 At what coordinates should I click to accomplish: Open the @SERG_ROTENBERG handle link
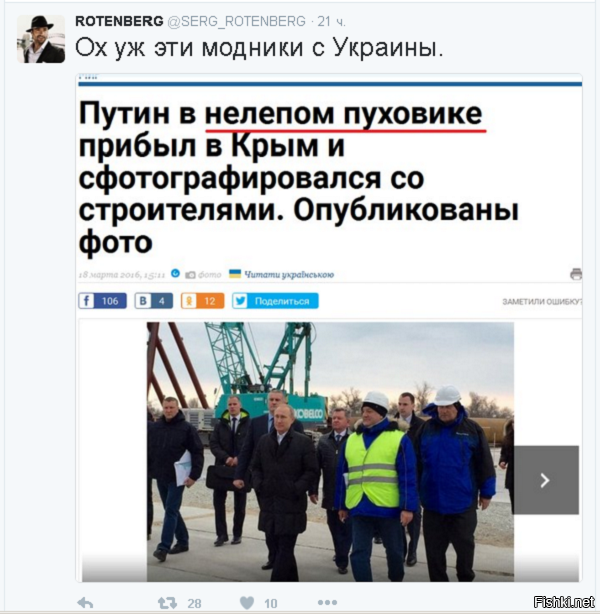(x=237, y=21)
